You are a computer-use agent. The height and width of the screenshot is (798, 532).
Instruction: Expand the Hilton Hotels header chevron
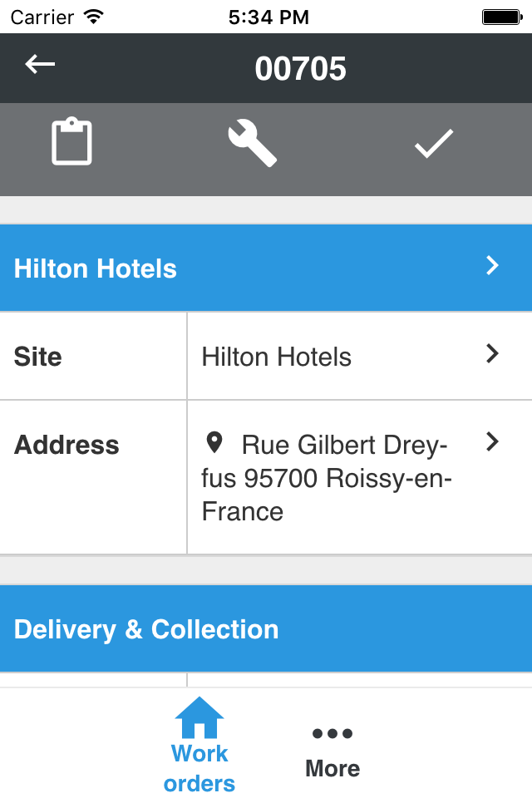492,265
